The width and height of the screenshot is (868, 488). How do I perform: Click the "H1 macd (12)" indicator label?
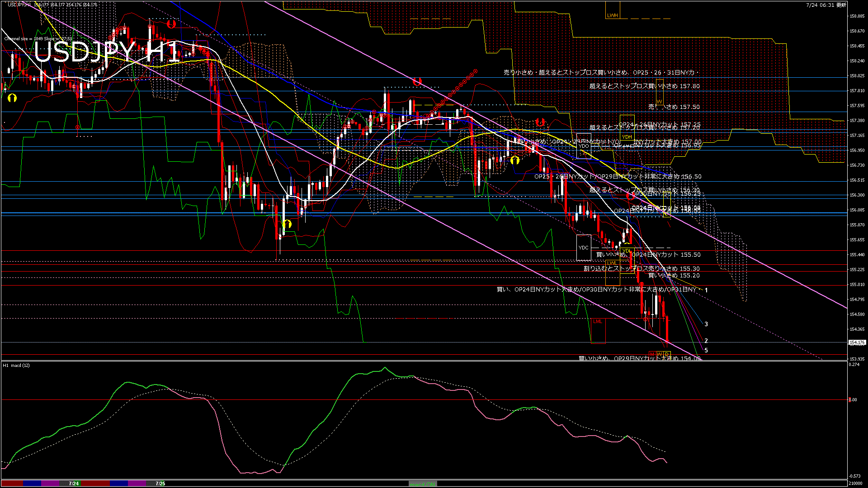[16, 365]
